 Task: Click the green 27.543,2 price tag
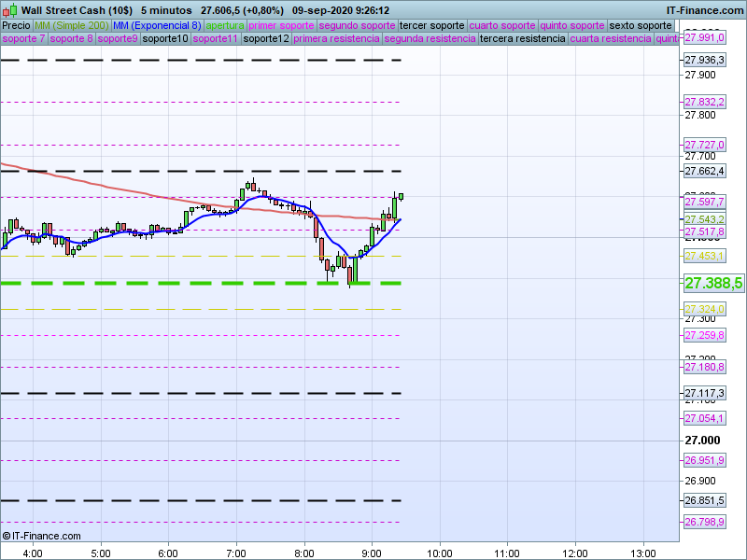coord(705,219)
